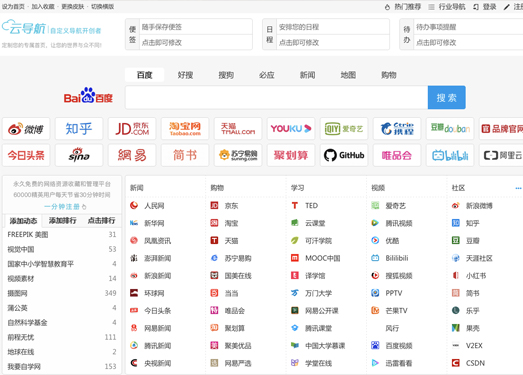Open the Weibo logo tile
The image size is (523, 375).
click(x=26, y=129)
